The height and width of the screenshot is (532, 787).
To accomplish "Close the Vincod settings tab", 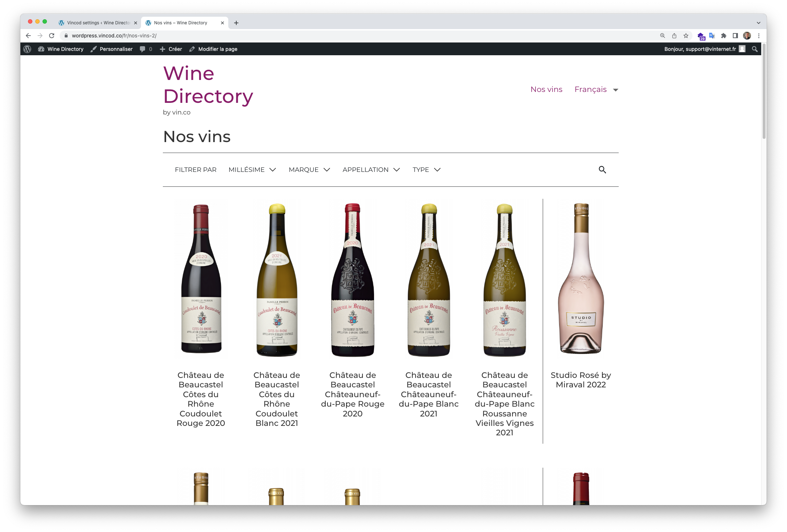I will click(136, 23).
